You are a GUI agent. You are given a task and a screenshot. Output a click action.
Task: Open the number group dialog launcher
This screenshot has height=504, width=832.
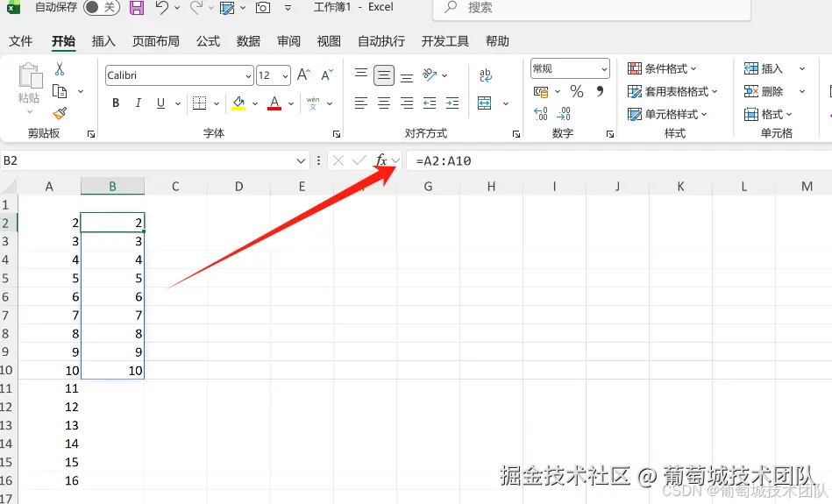click(x=610, y=134)
